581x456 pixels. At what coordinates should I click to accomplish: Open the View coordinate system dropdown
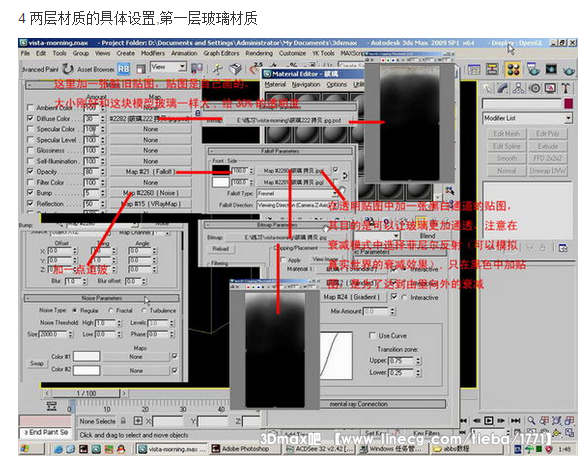coord(169,67)
